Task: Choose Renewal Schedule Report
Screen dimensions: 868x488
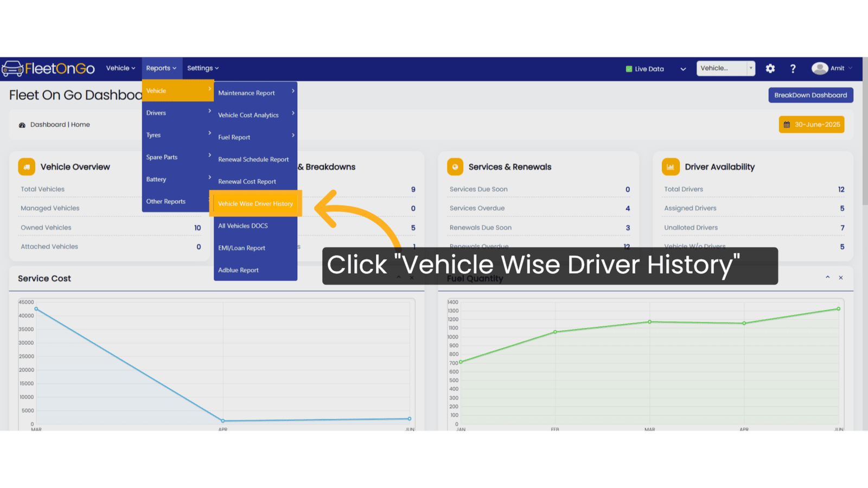Action: [256, 159]
